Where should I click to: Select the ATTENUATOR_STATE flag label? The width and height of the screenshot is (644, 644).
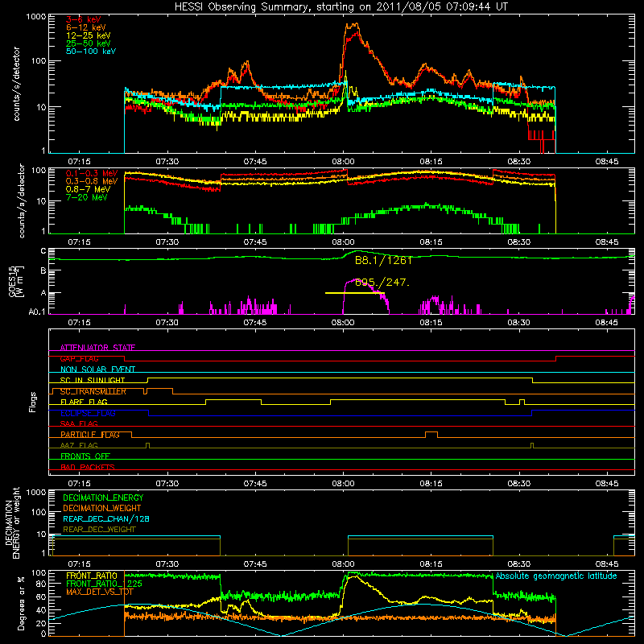click(x=97, y=348)
